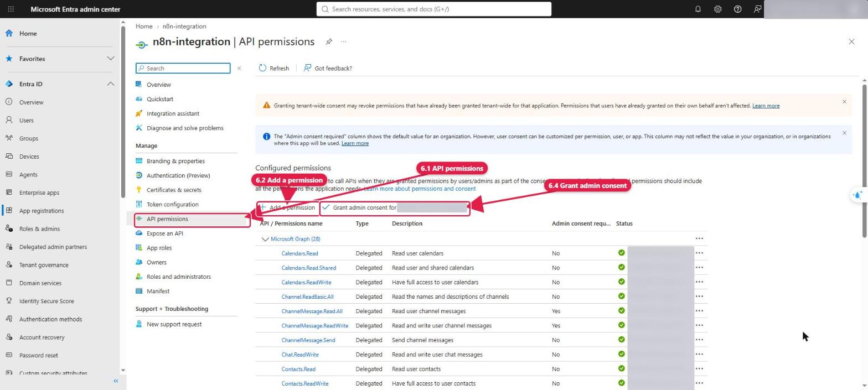Collapse the Favorites section chevron

[111, 59]
